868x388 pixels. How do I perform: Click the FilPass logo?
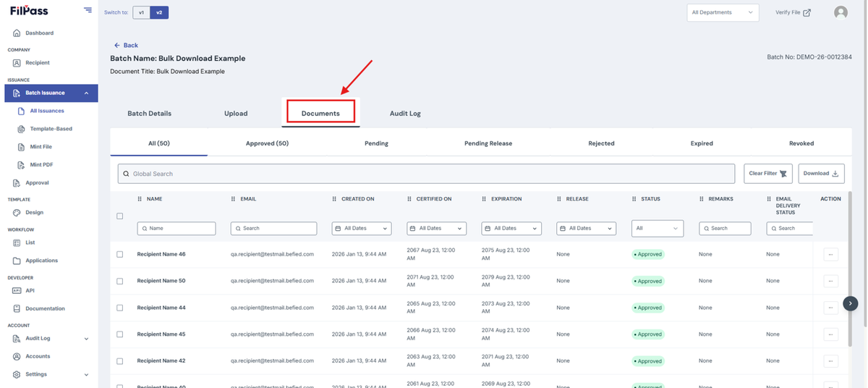coord(30,10)
